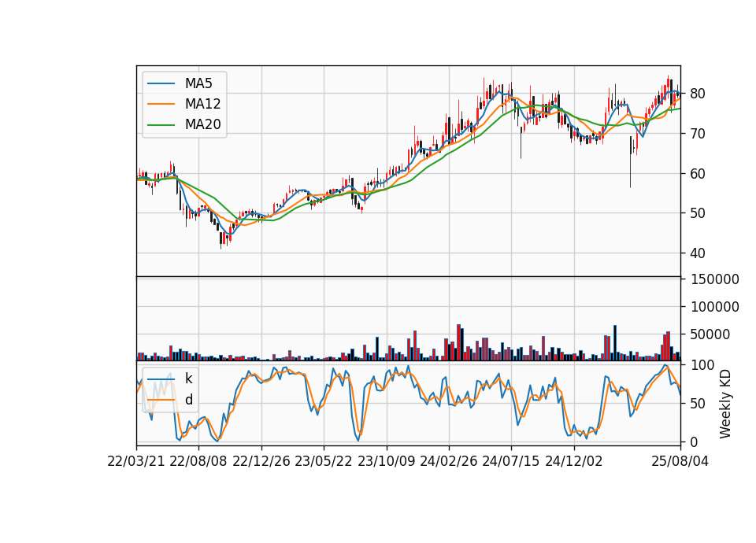
Task: Click the Weekly KD axis label
Action: [x=725, y=404]
